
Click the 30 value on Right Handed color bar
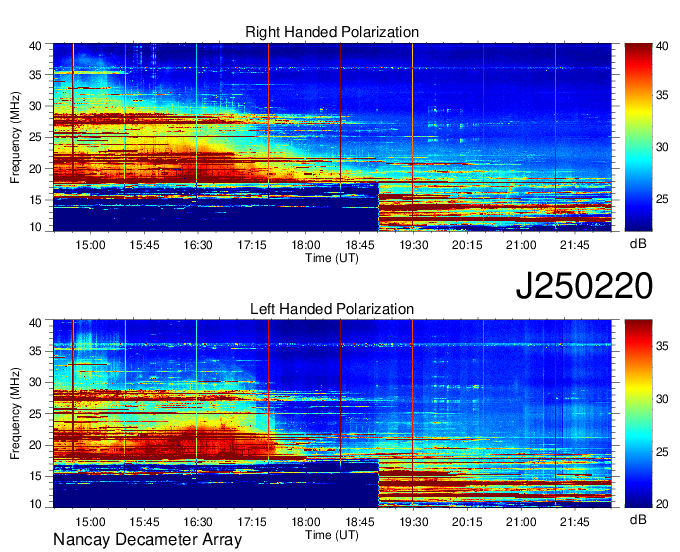[x=662, y=147]
